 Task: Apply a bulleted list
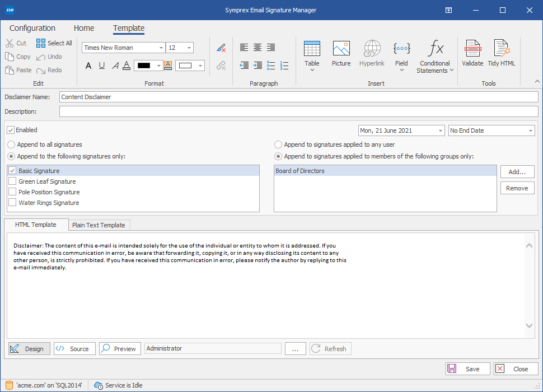[271, 66]
